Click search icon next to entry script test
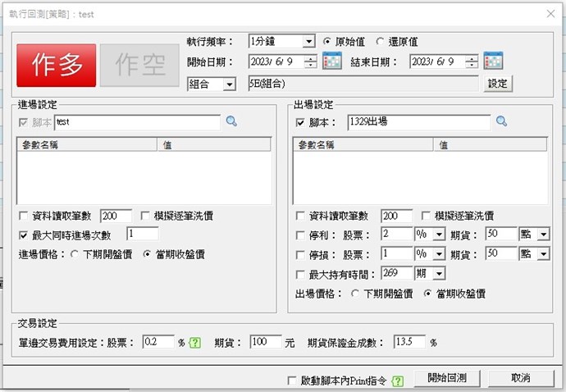Viewport: 566px width, 392px height. (231, 121)
